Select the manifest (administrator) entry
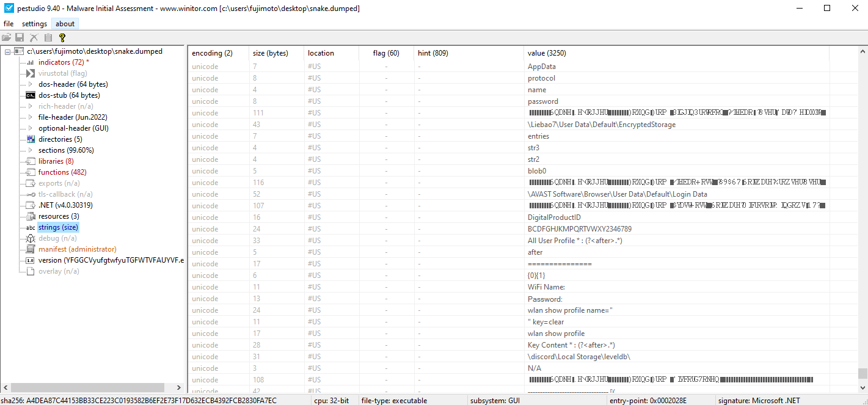The height and width of the screenshot is (405, 868). click(78, 249)
